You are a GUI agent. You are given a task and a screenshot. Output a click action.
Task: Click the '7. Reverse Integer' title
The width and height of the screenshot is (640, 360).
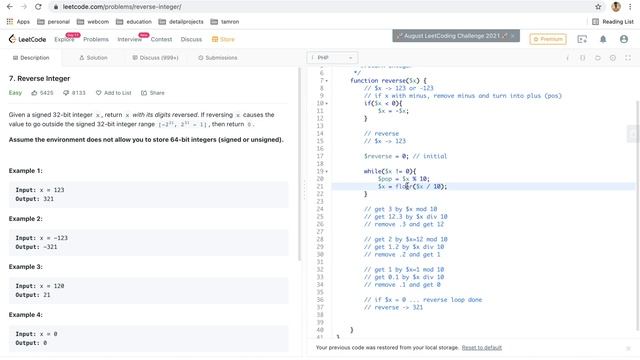pos(39,78)
